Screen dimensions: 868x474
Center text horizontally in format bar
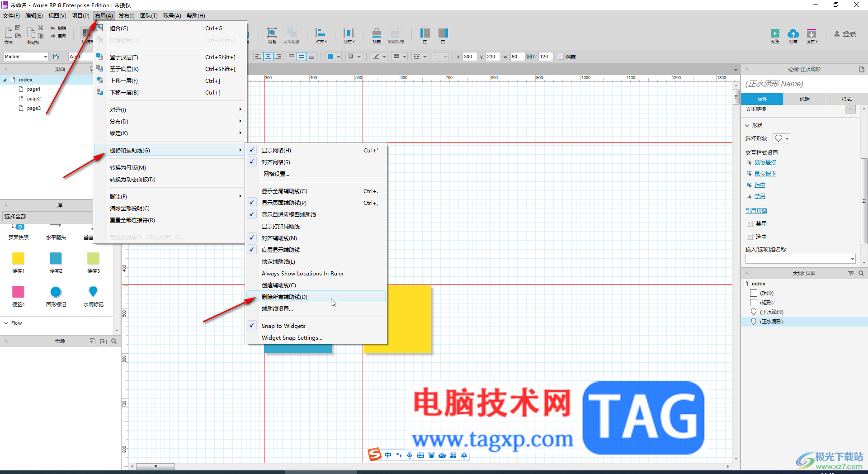tap(268, 57)
